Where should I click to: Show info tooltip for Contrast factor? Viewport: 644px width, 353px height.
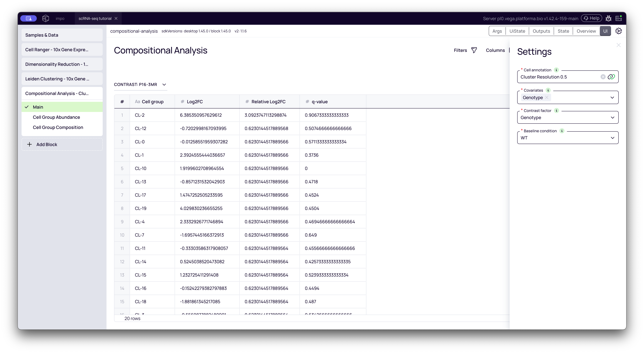tap(557, 111)
